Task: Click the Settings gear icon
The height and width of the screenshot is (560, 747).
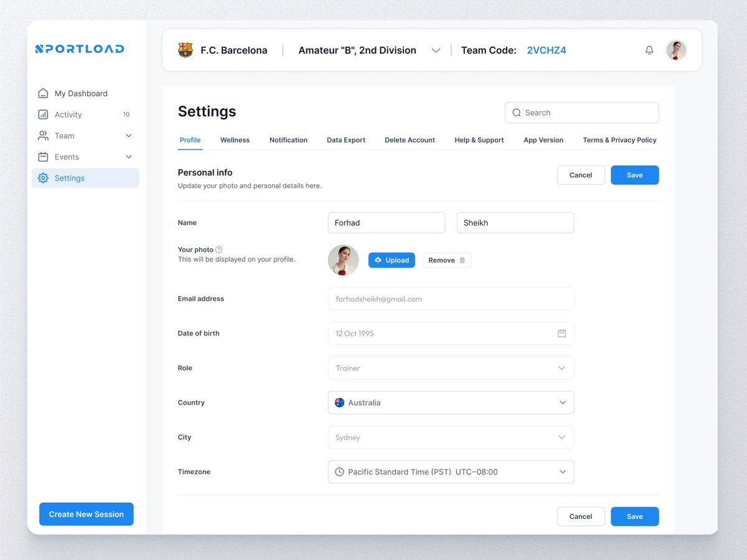Action: tap(43, 178)
